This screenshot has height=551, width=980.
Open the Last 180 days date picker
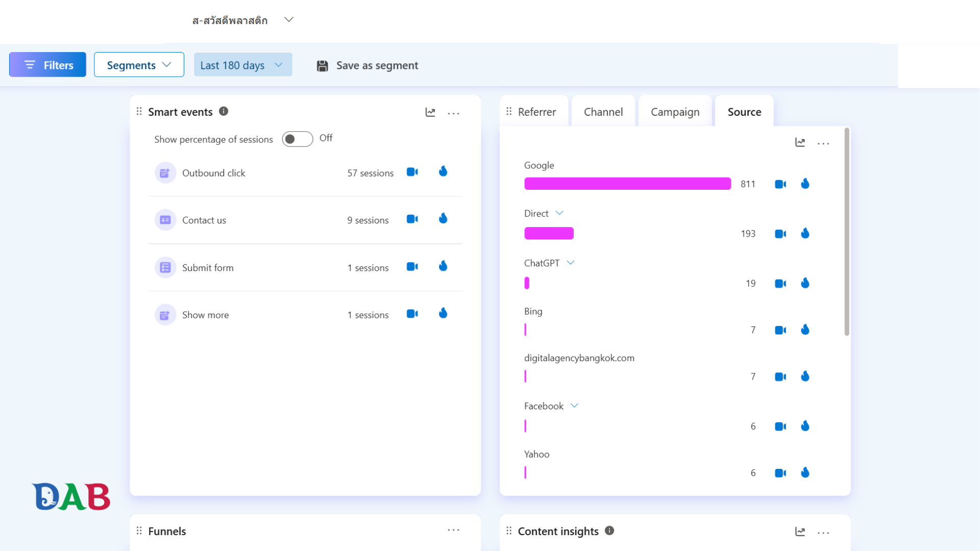(x=243, y=65)
